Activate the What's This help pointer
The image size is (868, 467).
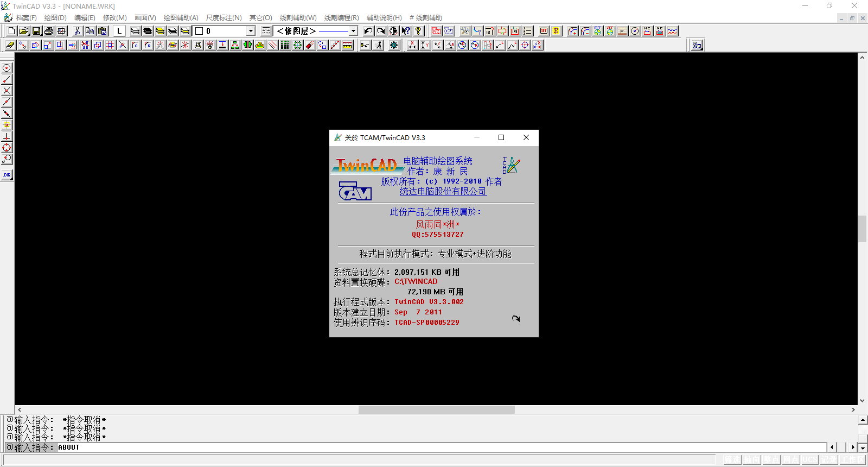click(x=406, y=31)
